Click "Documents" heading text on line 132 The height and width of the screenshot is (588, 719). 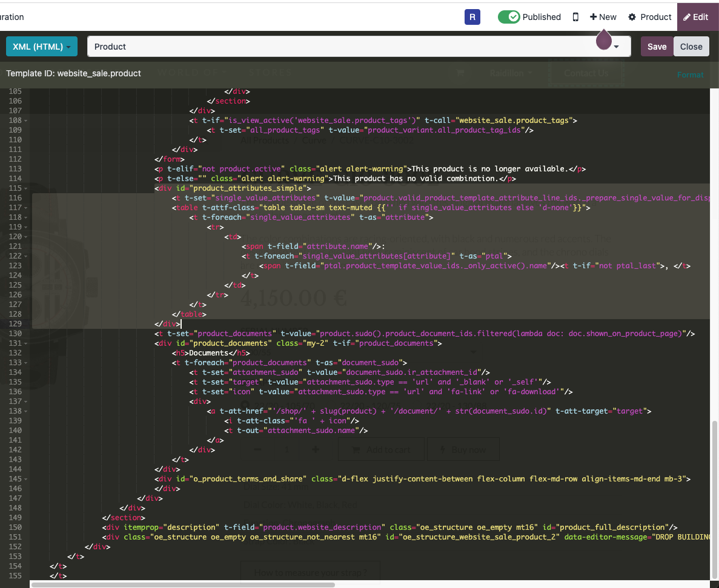click(208, 353)
